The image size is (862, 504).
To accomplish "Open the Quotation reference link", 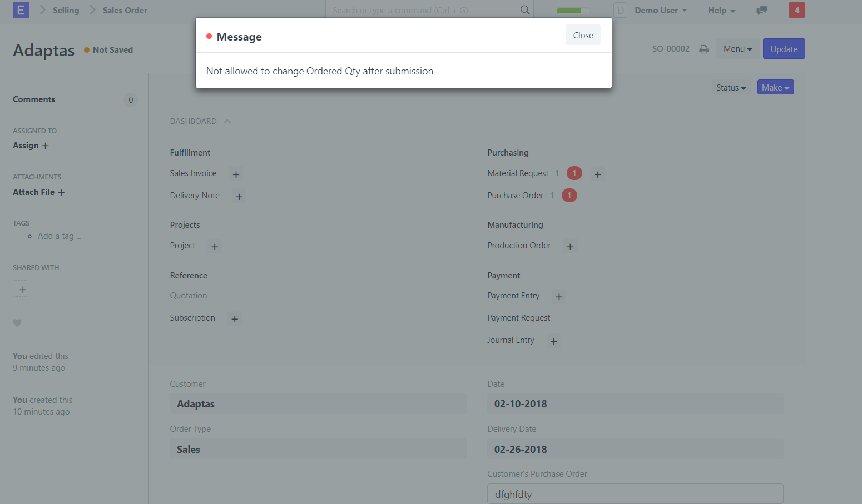I will point(188,296).
